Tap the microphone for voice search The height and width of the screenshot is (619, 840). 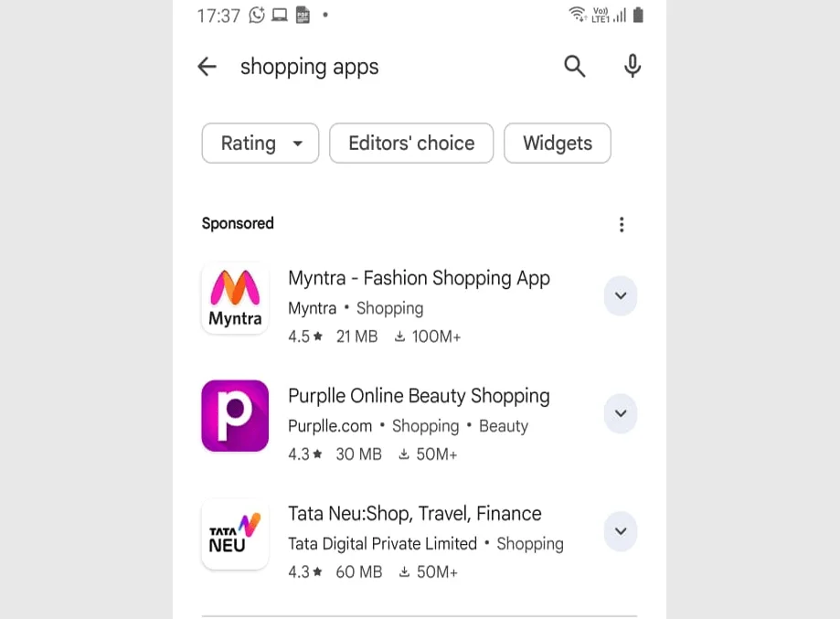[x=632, y=66]
